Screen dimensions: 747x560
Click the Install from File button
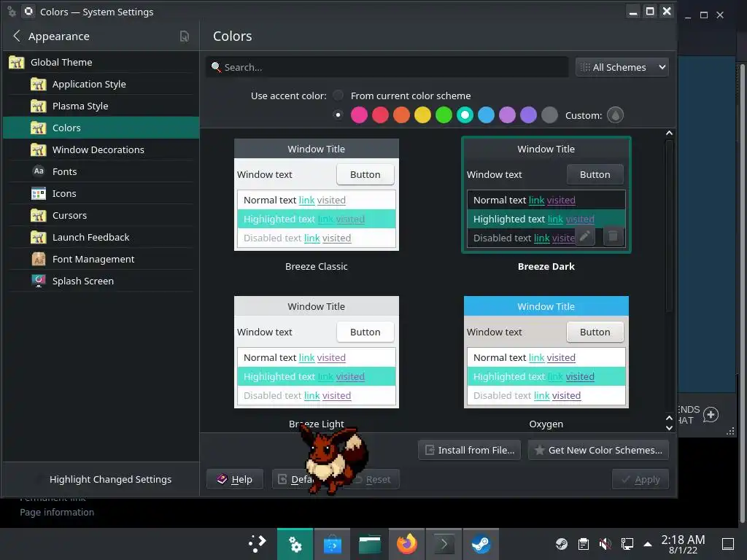pos(469,450)
